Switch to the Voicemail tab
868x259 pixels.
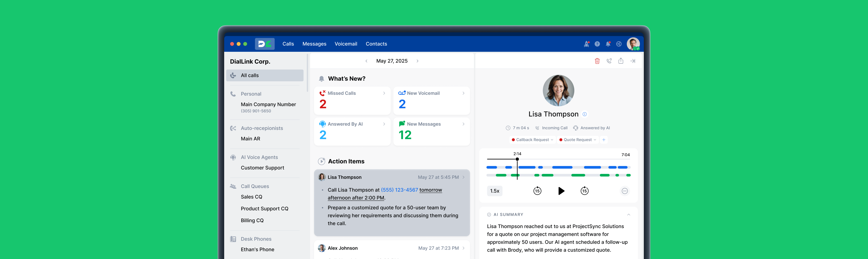tap(346, 44)
